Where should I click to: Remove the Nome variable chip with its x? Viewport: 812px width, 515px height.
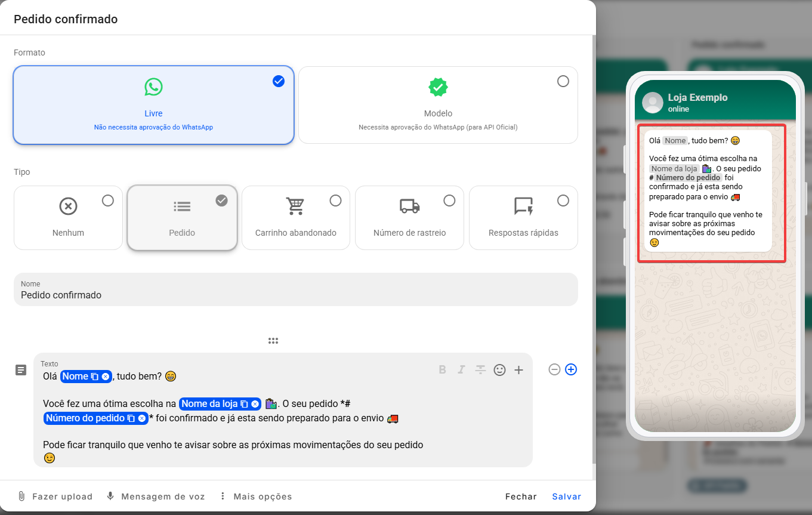[x=106, y=377]
